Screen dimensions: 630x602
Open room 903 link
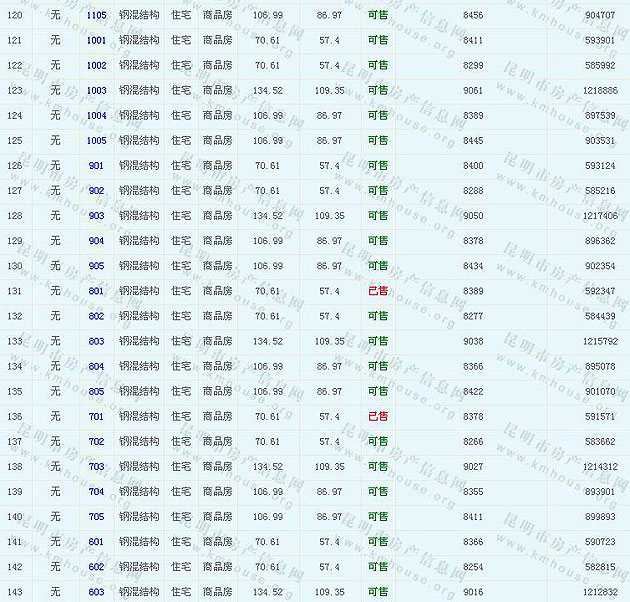(x=97, y=216)
